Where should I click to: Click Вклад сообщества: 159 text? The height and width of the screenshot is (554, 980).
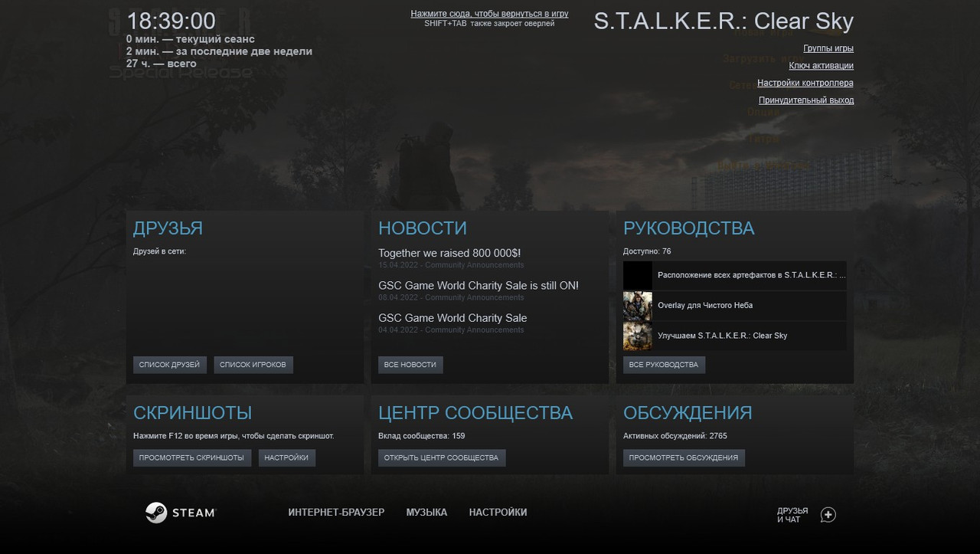point(421,436)
